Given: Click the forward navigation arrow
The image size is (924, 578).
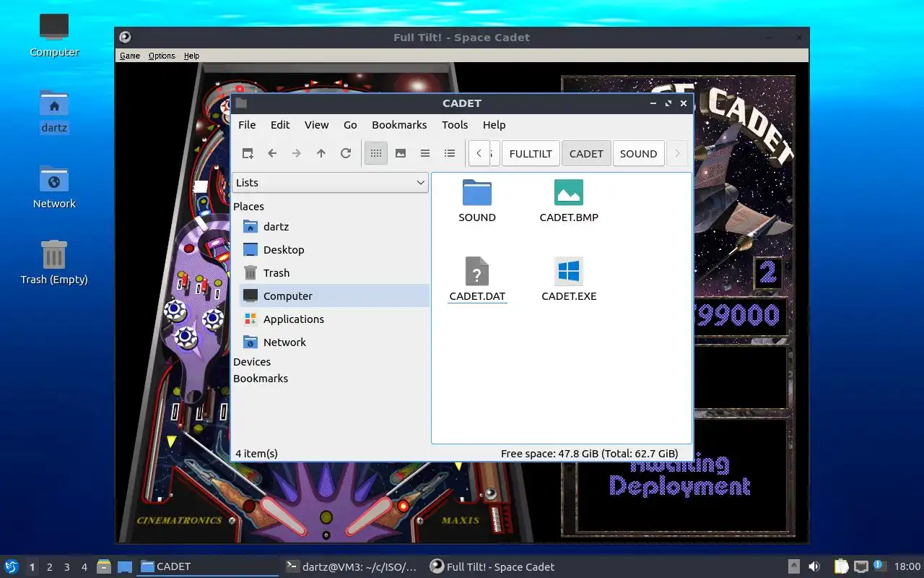Looking at the screenshot, I should click(x=297, y=153).
